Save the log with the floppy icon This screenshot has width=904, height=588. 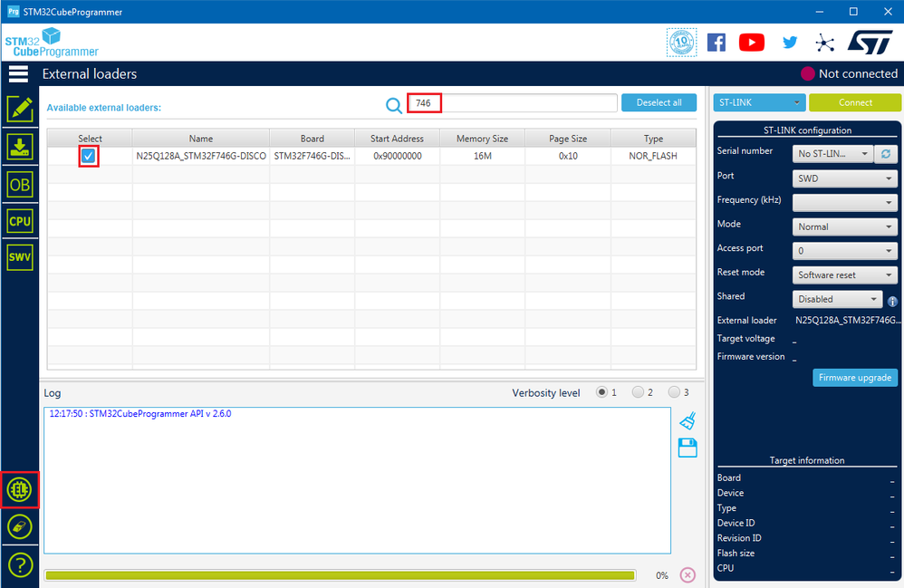[688, 448]
